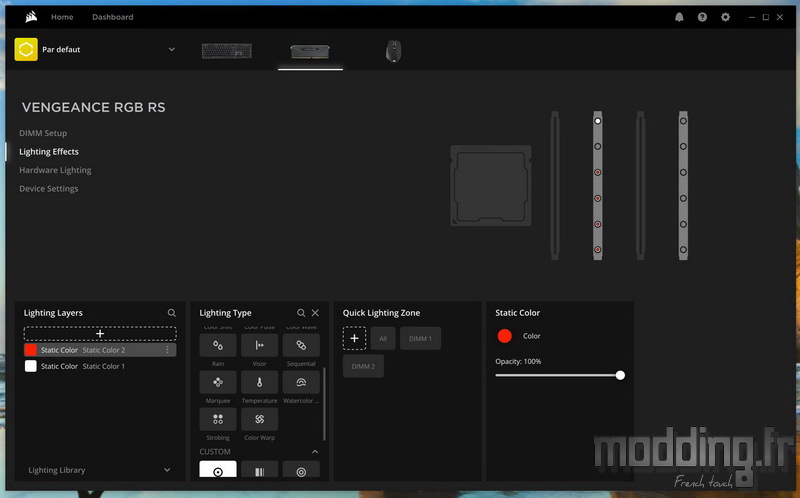Close the Lighting Type panel
Viewport: 800px width, 498px height.
tap(315, 313)
